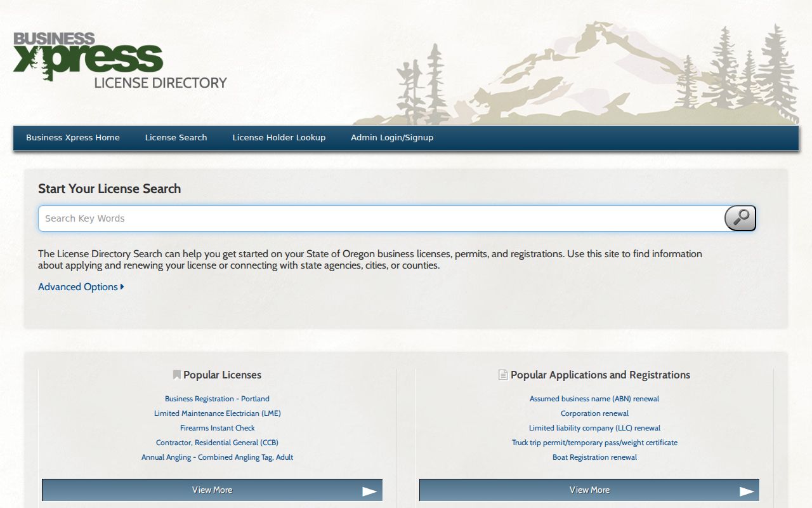Viewport: 812px width, 508px height.
Task: View more Popular Applications and Registrations
Action: coord(589,490)
